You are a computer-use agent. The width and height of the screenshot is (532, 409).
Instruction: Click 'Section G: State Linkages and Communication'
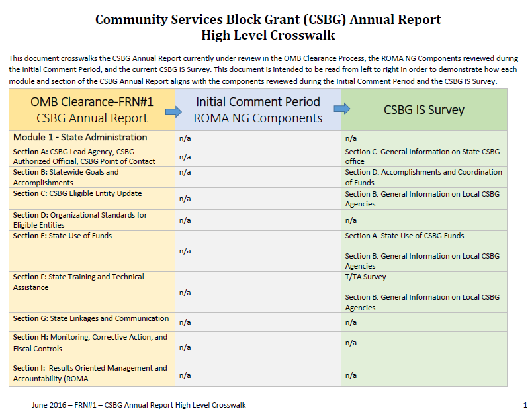pos(91,318)
